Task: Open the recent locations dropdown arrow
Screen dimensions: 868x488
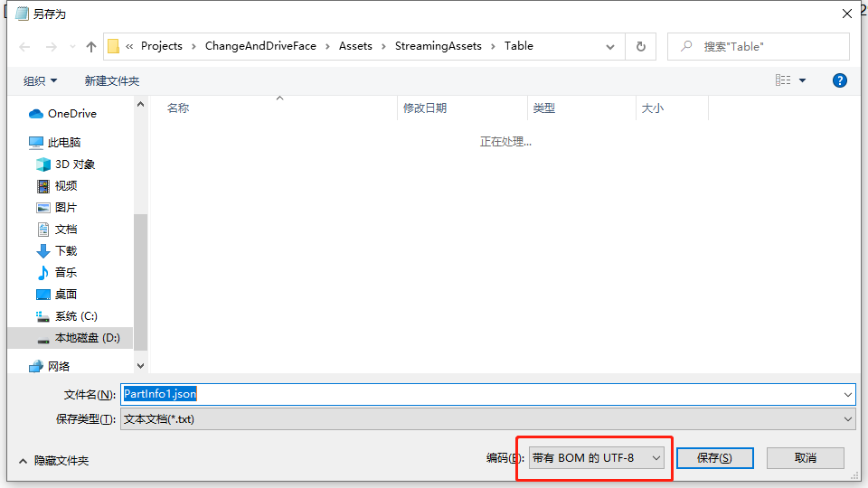Action: tap(72, 47)
